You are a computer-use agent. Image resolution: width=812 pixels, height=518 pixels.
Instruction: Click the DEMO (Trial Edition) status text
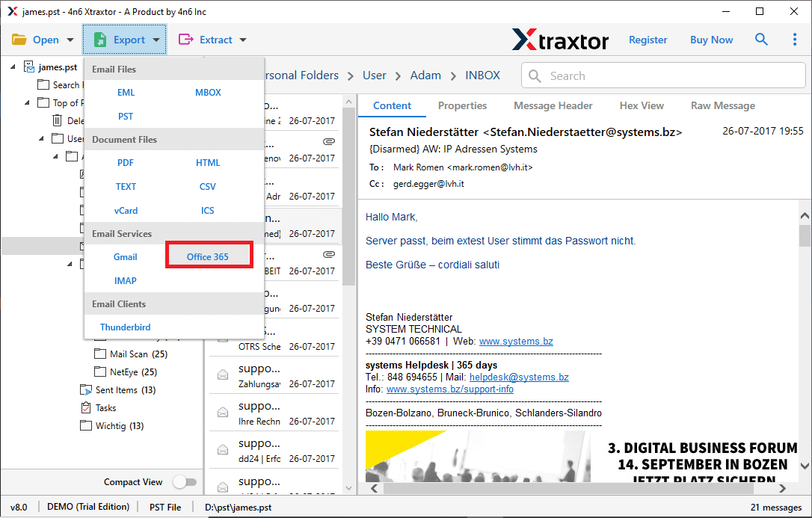(x=88, y=507)
